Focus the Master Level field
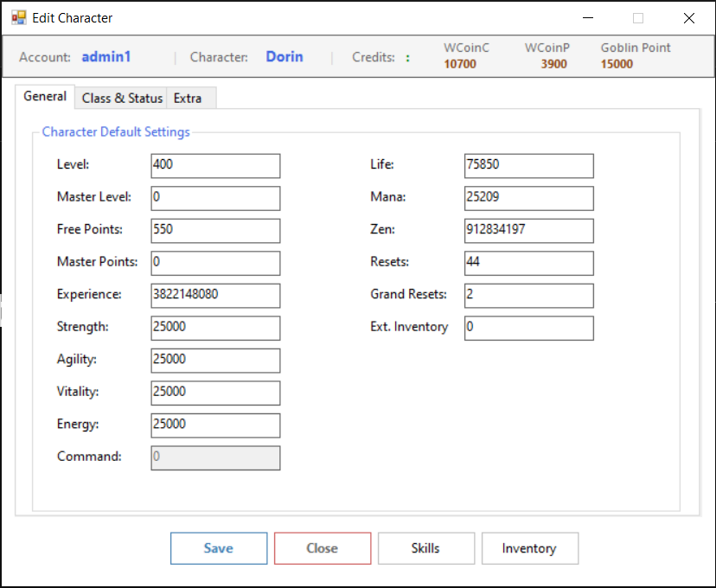The image size is (716, 588). 215,198
